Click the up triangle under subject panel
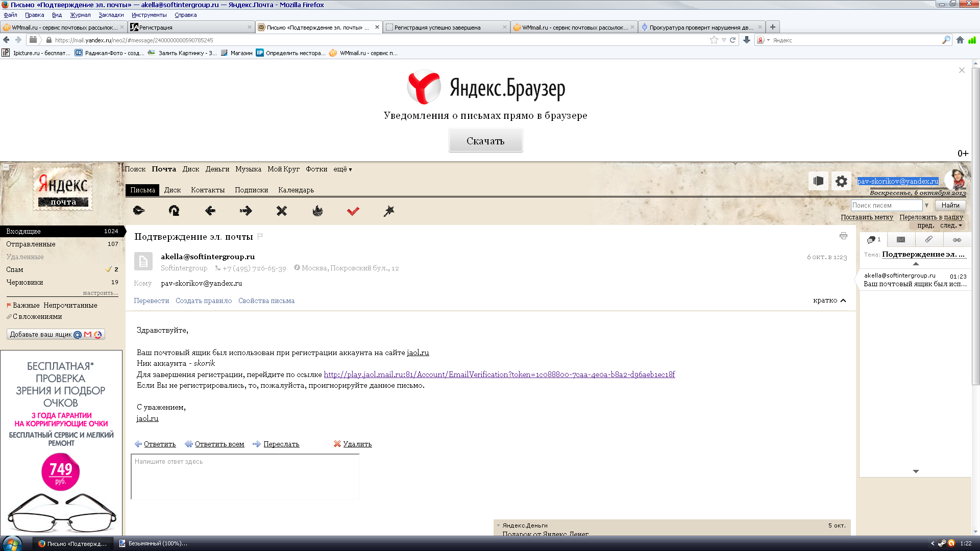 pyautogui.click(x=916, y=264)
